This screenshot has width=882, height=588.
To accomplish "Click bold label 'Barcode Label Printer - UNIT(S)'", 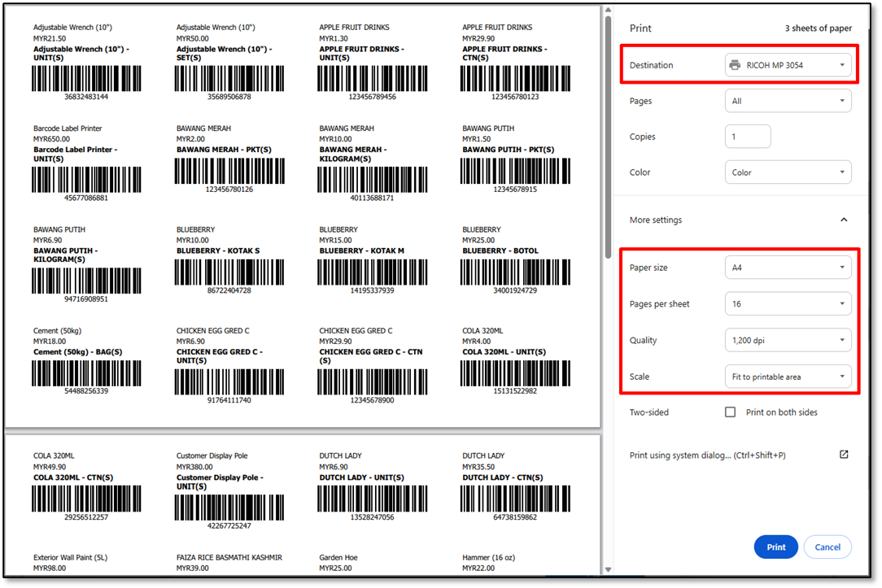I will pos(76,155).
